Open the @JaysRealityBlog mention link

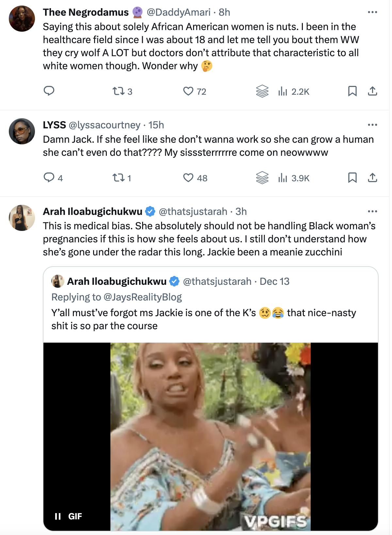142,297
